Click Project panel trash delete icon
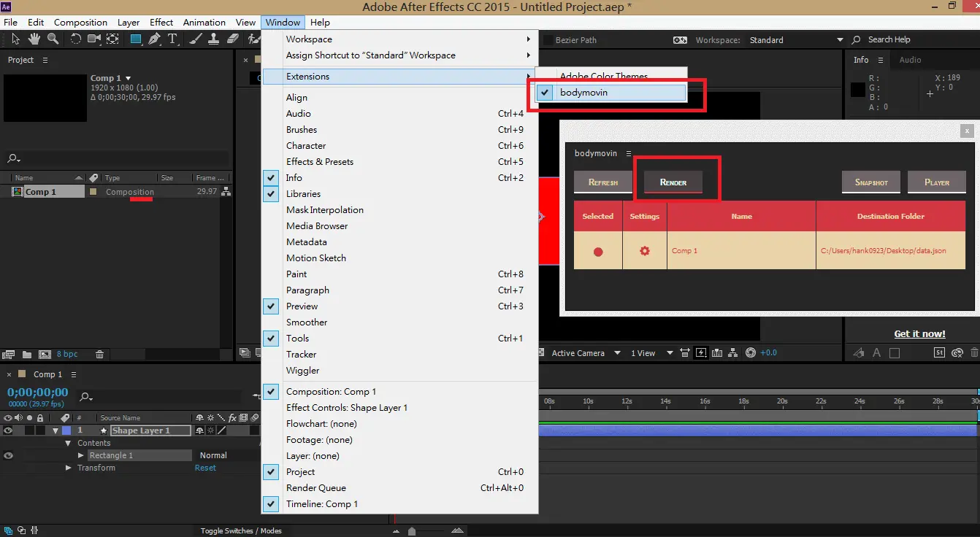The height and width of the screenshot is (537, 980). coord(99,355)
